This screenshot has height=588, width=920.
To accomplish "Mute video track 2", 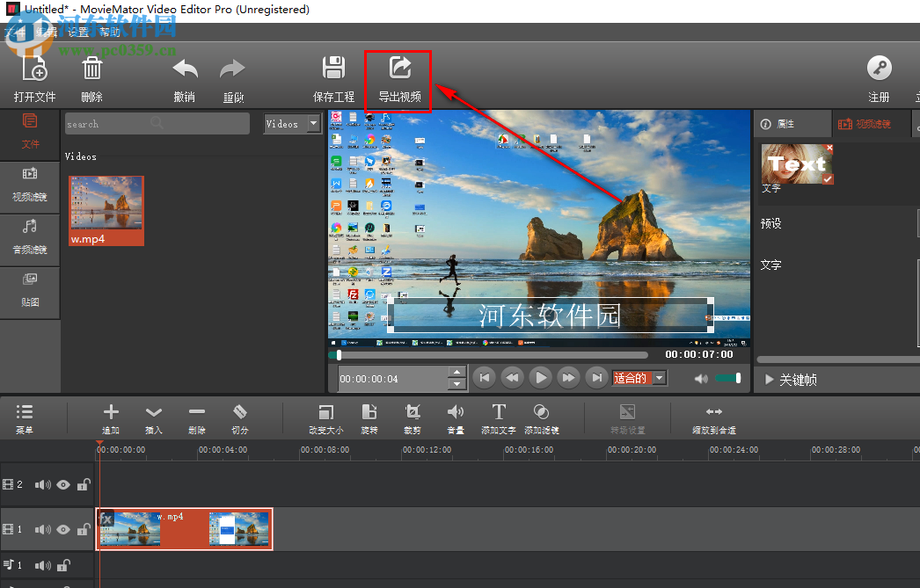I will tap(42, 484).
